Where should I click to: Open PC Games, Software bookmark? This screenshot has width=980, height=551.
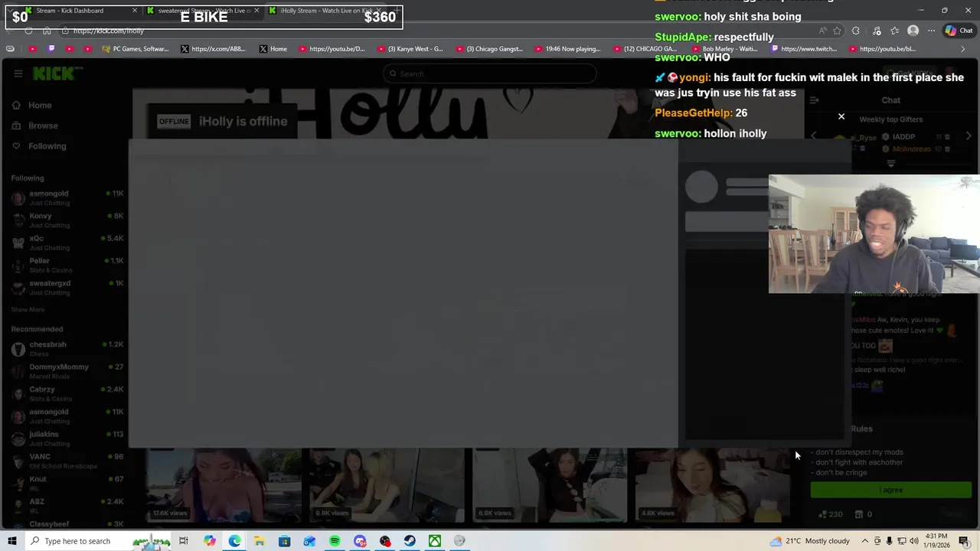click(x=135, y=49)
